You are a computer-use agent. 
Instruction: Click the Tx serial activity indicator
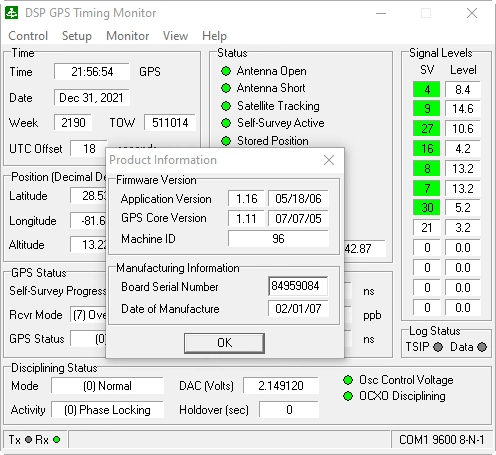pyautogui.click(x=28, y=440)
